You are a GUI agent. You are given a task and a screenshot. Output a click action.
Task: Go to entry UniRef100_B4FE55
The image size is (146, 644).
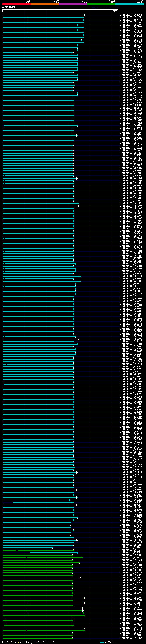point(131,70)
